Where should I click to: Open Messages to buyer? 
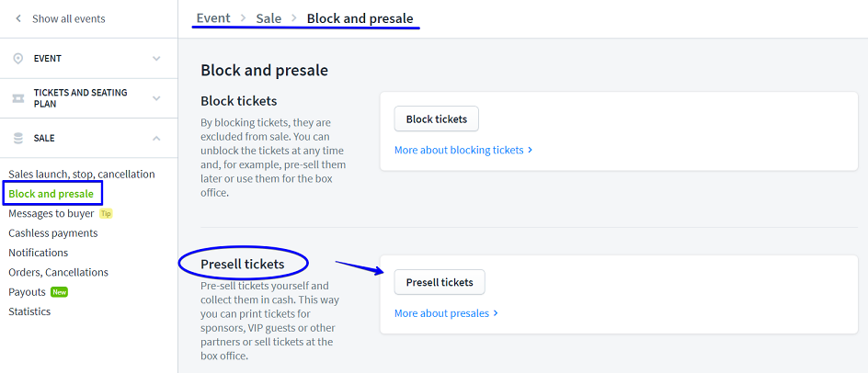[x=51, y=214]
